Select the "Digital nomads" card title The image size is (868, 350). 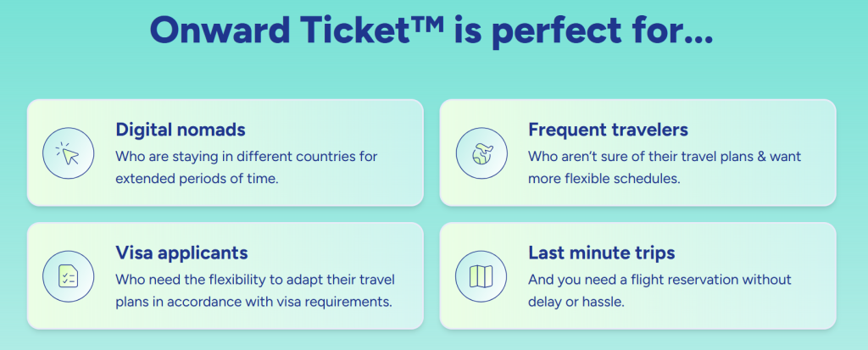click(181, 130)
